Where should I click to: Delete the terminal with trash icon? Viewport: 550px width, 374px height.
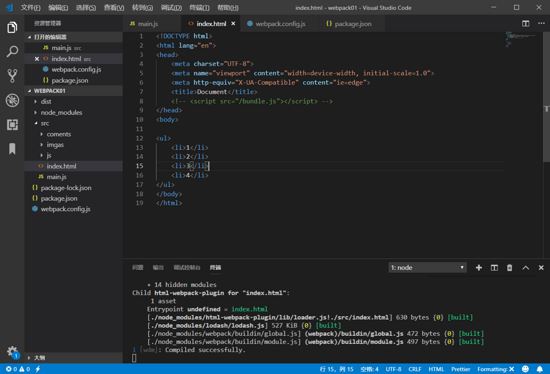[x=510, y=268]
